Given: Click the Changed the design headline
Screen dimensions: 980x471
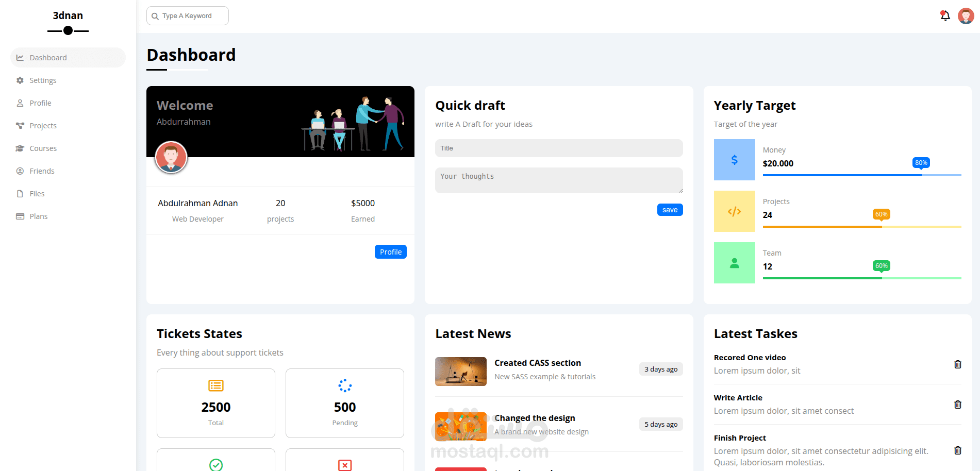Looking at the screenshot, I should (x=535, y=418).
